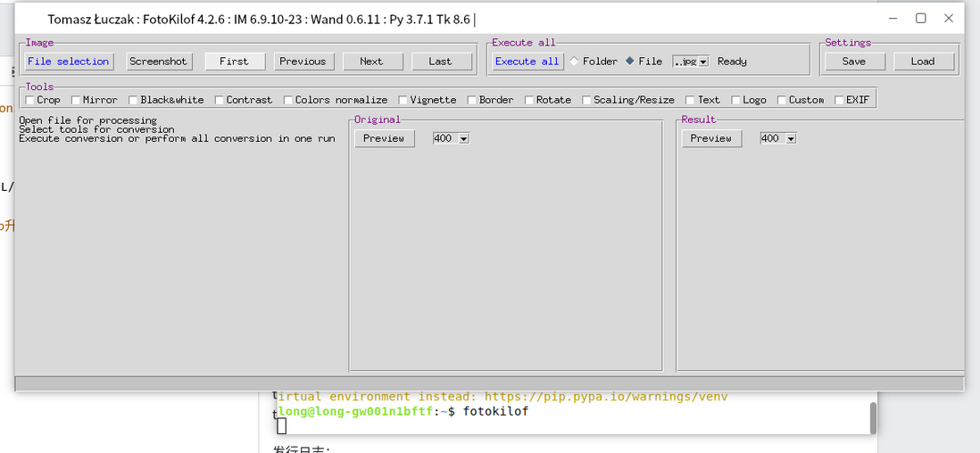Open the Previous image
This screenshot has height=453, width=980.
[x=303, y=62]
